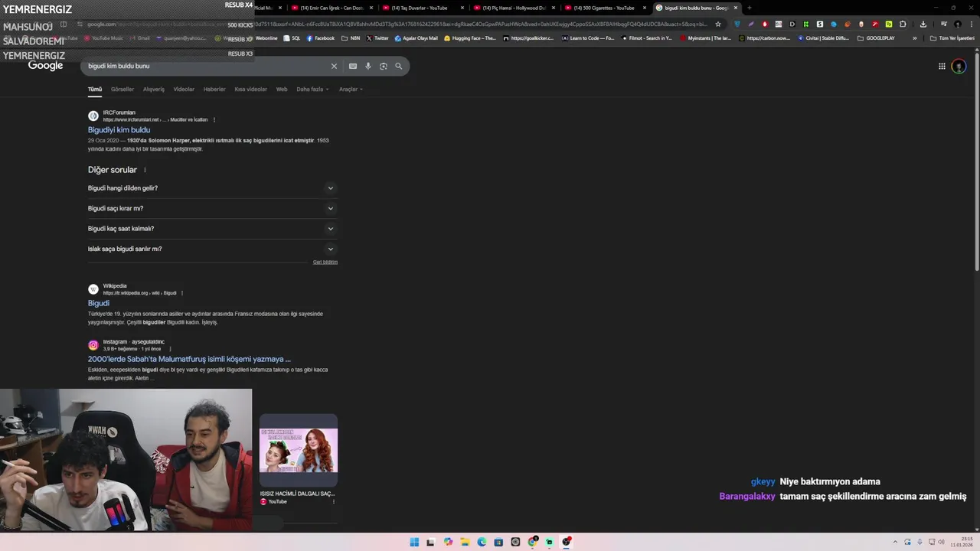
Task: Expand 'Bigudi hangi dilden gelir?' question
Action: pyautogui.click(x=212, y=188)
